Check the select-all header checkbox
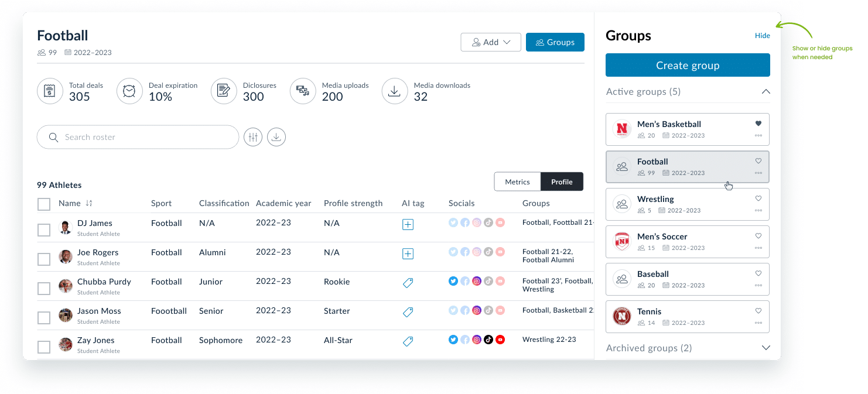The width and height of the screenshot is (868, 394). (x=44, y=204)
